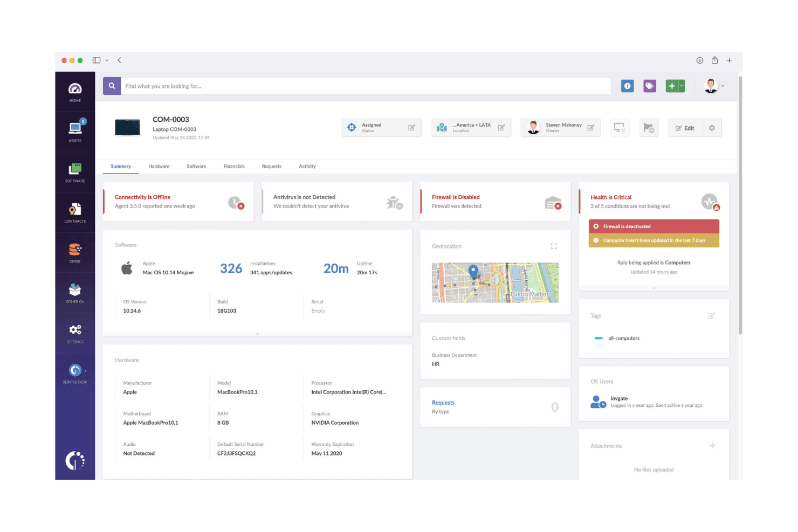Open the Contracts section
Image resolution: width=798 pixels, height=532 pixels.
click(x=75, y=213)
